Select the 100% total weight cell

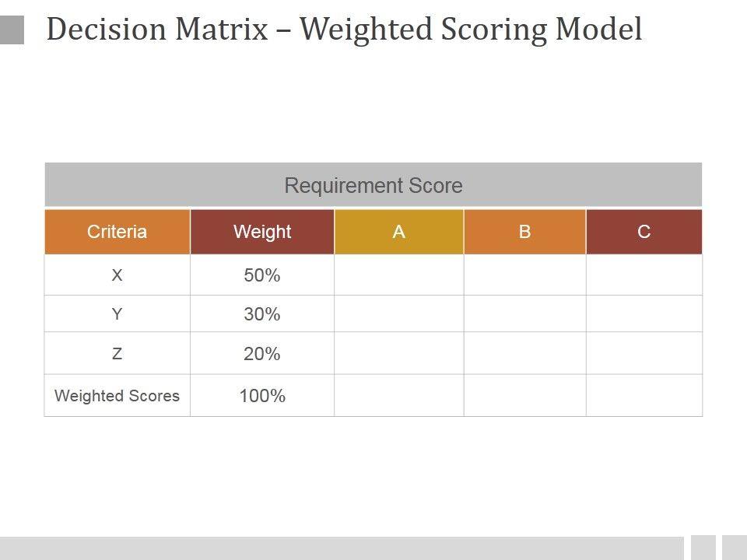[x=262, y=396]
